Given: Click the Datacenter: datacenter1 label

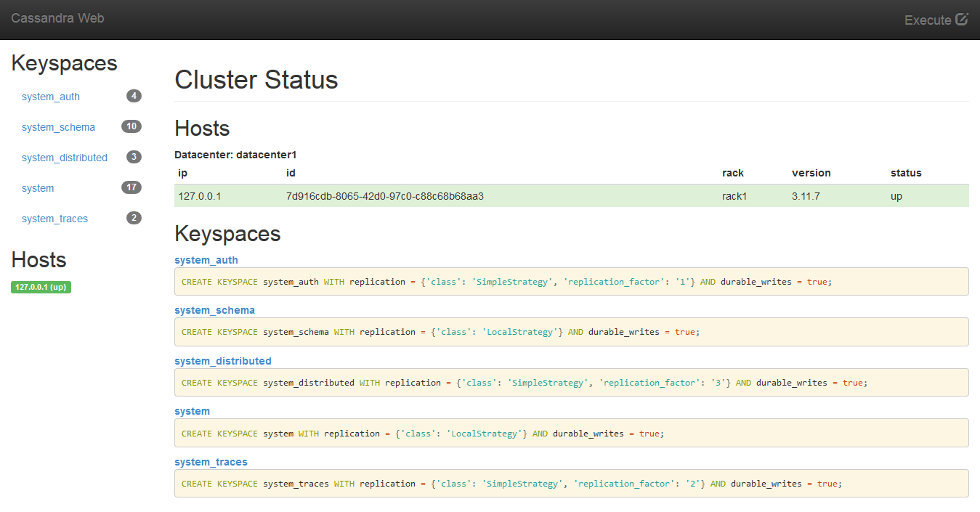Looking at the screenshot, I should click(235, 155).
